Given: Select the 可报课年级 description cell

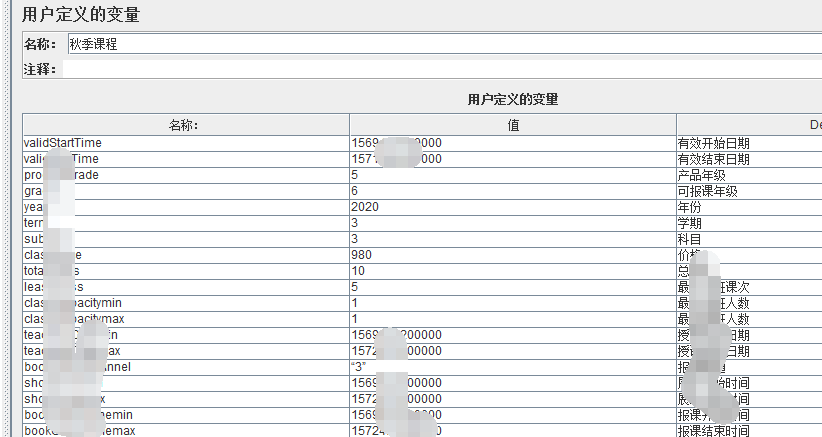Looking at the screenshot, I should (x=748, y=191).
